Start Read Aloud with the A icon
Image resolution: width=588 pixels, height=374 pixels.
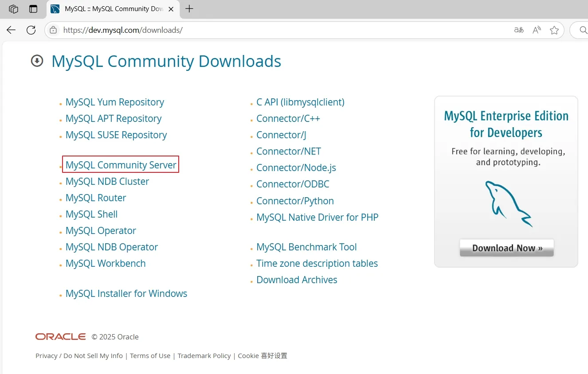click(537, 30)
